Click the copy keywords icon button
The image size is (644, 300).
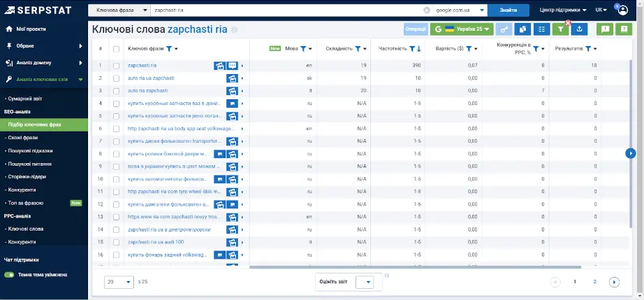(523, 29)
